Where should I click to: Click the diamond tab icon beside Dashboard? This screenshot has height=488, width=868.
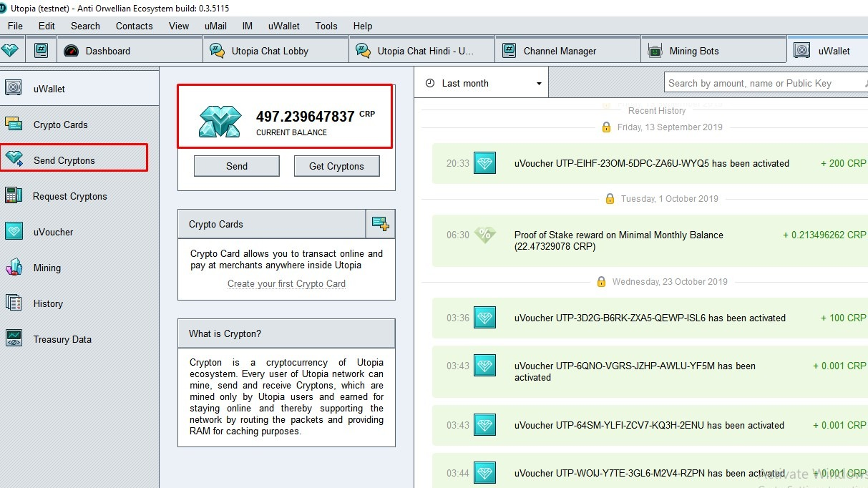(x=10, y=51)
